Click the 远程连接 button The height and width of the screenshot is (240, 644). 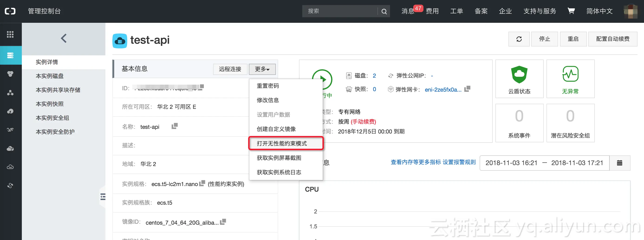230,69
